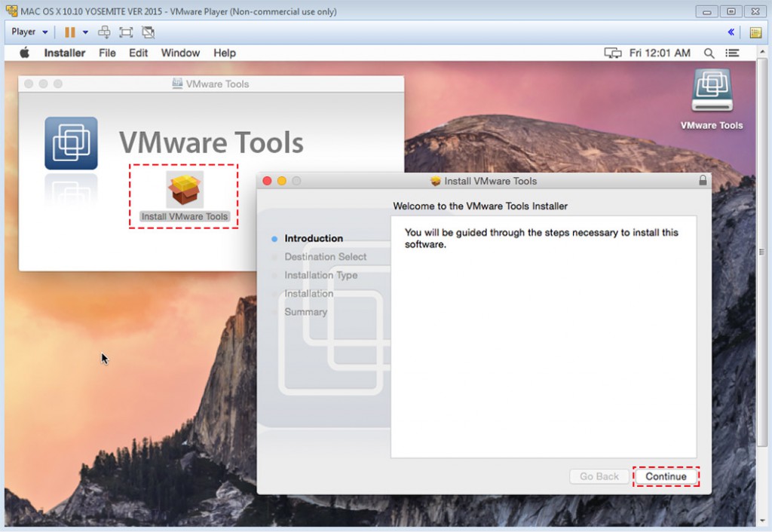This screenshot has height=532, width=772.
Task: Click the VMware Tools Finder window title
Action: pyautogui.click(x=217, y=84)
